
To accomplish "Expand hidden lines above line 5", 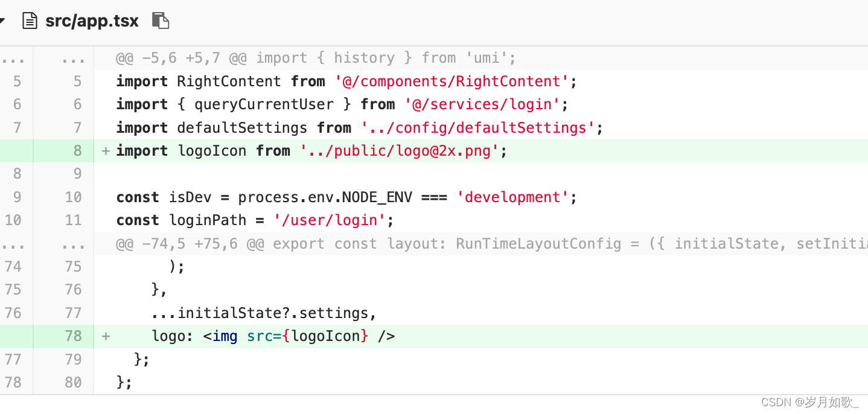I will [46, 58].
